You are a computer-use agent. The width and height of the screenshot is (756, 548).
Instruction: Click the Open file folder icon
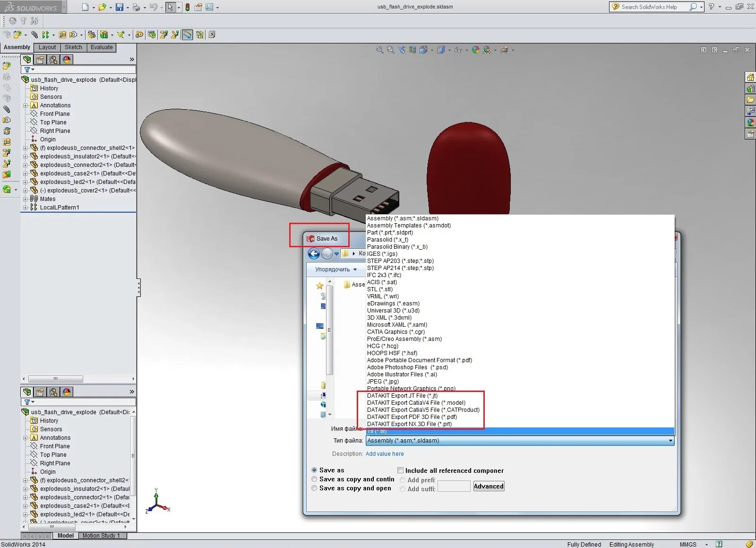102,7
